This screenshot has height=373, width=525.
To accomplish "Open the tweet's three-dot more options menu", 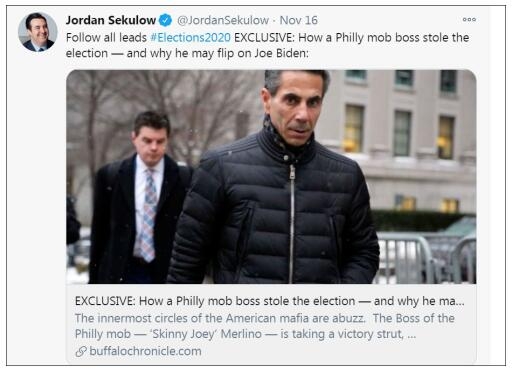I will coord(469,20).
